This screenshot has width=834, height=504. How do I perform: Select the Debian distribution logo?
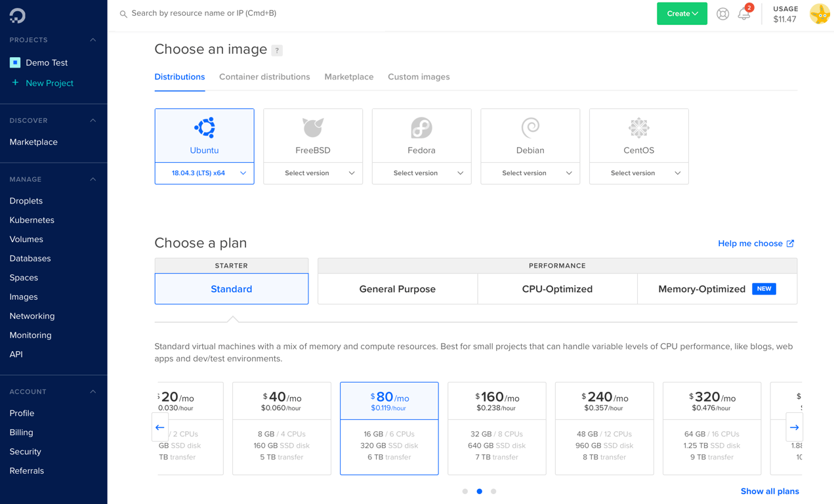click(x=530, y=127)
